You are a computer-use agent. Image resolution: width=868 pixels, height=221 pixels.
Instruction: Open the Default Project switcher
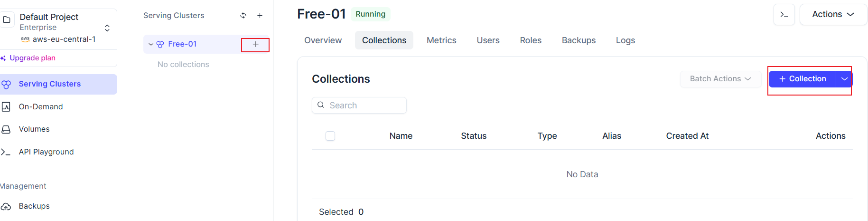[x=58, y=28]
